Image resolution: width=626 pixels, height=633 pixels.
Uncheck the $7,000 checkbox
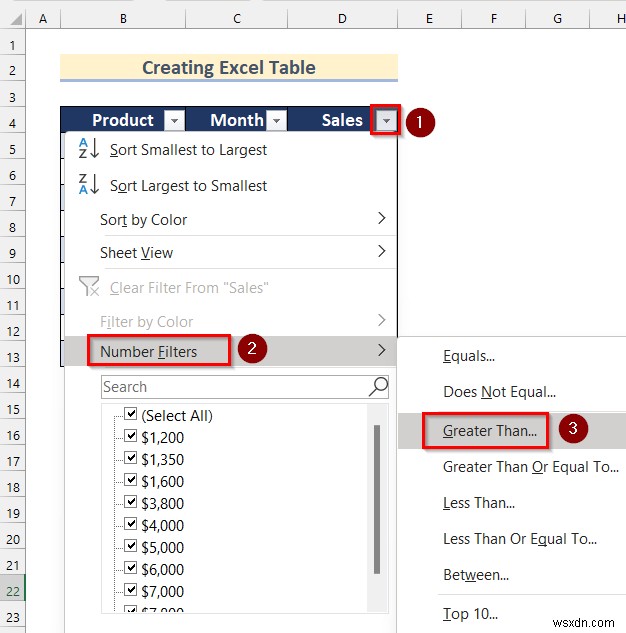pos(130,590)
